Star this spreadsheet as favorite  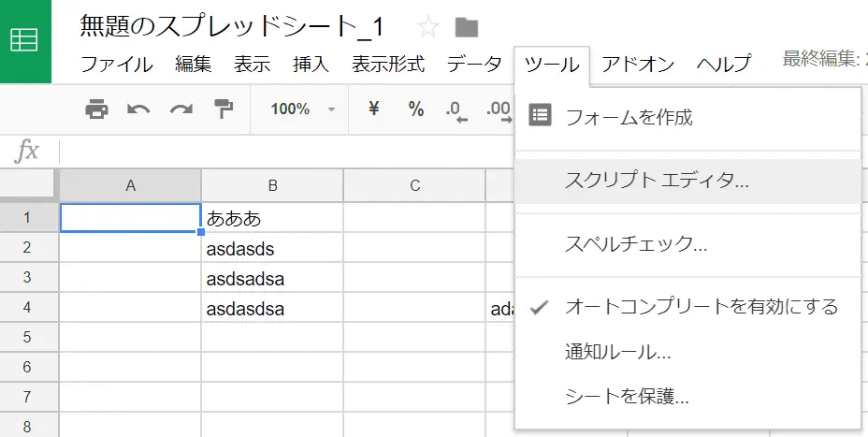(428, 26)
